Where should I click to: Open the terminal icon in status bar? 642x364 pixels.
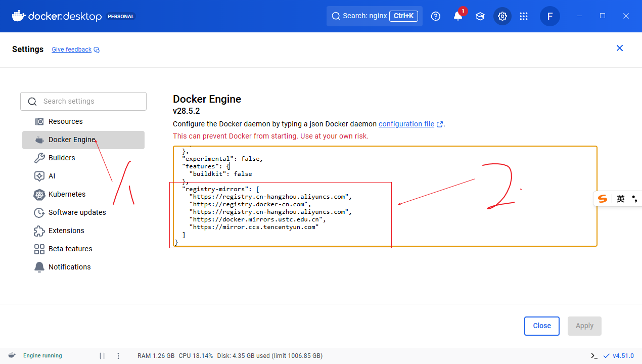[594, 355]
